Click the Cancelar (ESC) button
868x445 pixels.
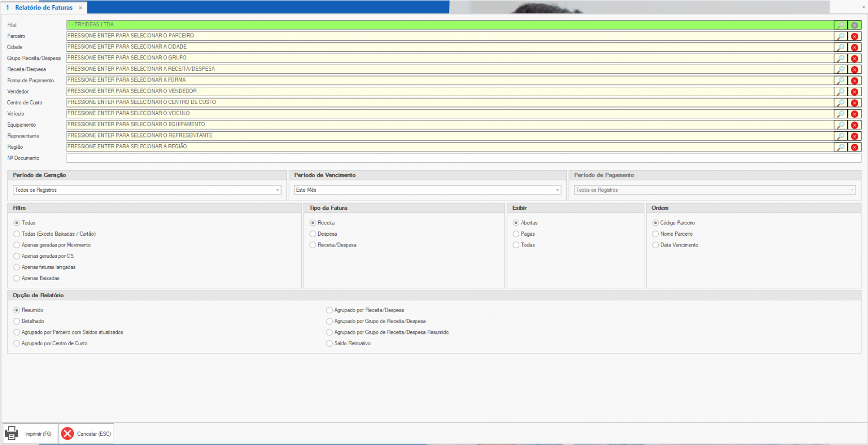pyautogui.click(x=86, y=434)
